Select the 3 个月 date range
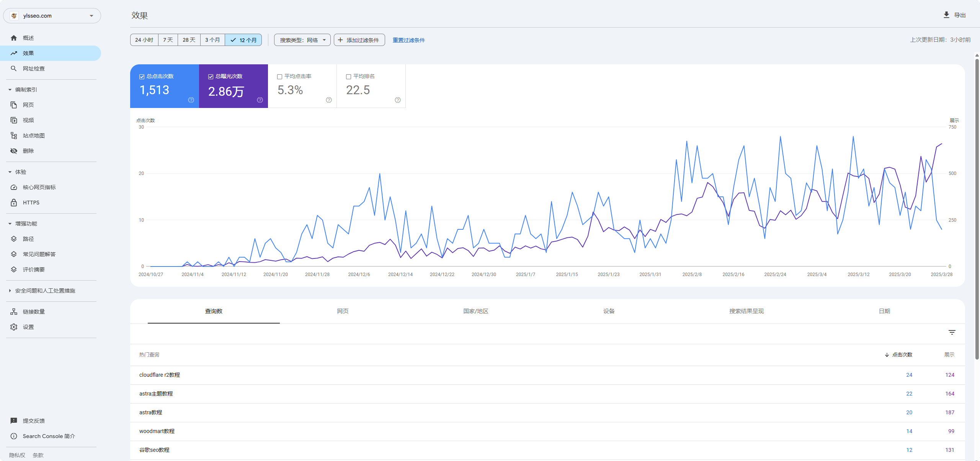 click(212, 40)
